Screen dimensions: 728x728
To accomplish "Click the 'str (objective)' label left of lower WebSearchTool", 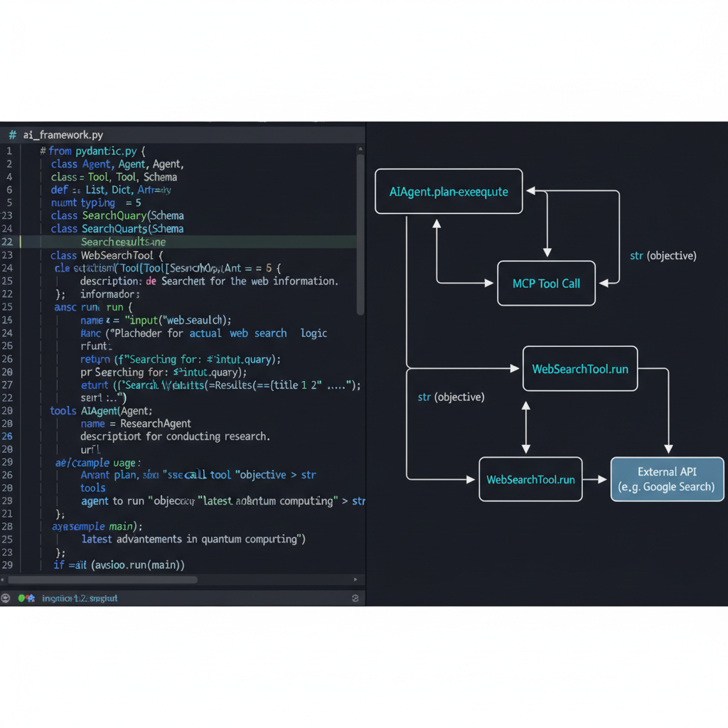I will pos(451,397).
